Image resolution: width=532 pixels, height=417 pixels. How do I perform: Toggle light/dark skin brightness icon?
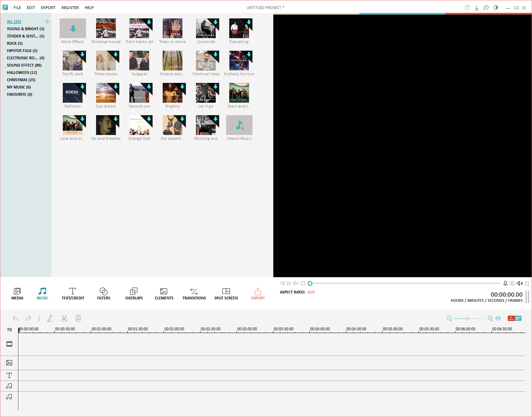click(496, 8)
